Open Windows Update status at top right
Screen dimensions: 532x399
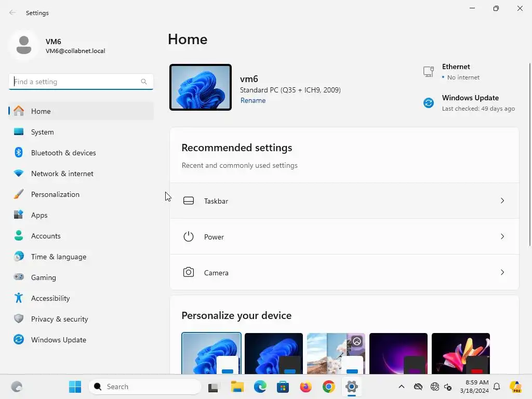(x=469, y=103)
